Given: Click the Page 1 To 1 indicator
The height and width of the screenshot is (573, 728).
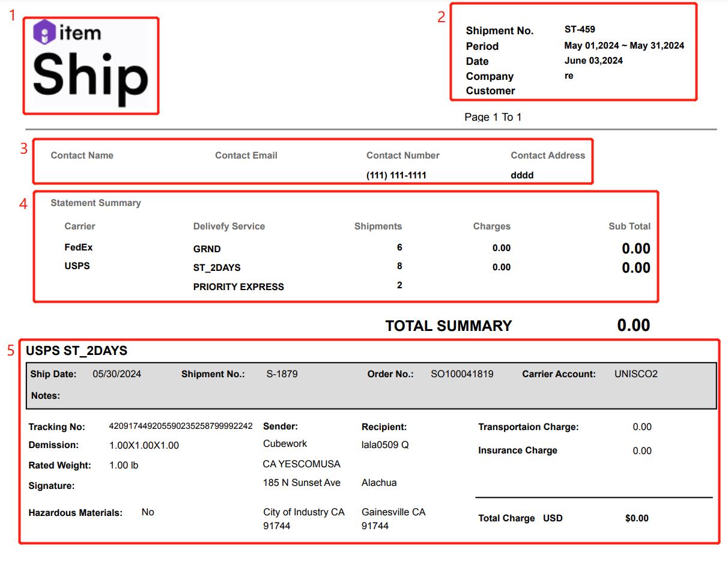Looking at the screenshot, I should 493,117.
